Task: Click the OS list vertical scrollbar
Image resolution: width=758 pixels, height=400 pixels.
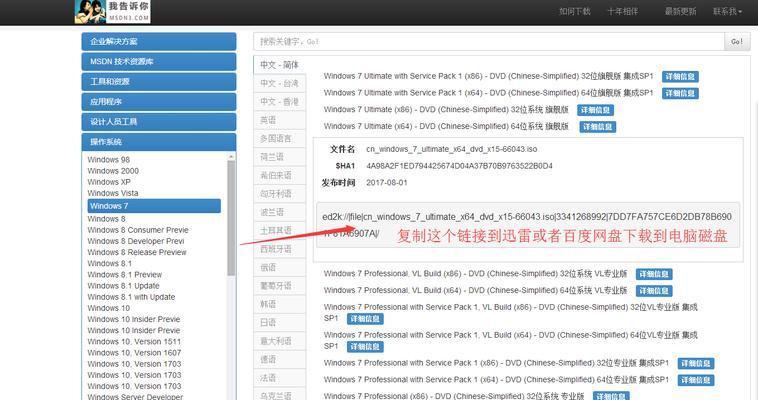Action: point(231,218)
